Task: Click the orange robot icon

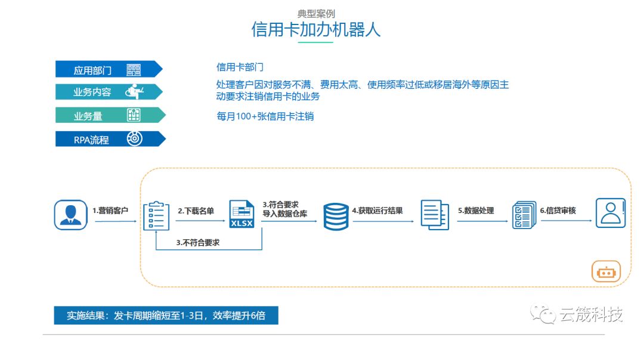Action: point(606,271)
